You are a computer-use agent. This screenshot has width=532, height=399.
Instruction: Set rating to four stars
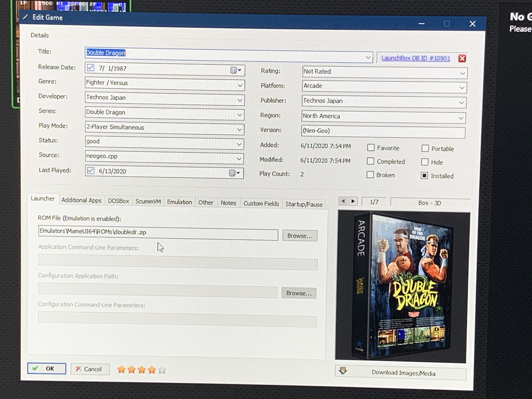click(152, 370)
